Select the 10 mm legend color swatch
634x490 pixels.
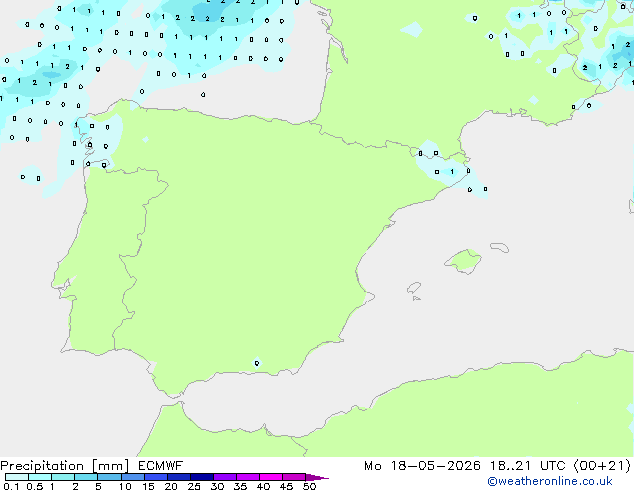tap(132, 477)
